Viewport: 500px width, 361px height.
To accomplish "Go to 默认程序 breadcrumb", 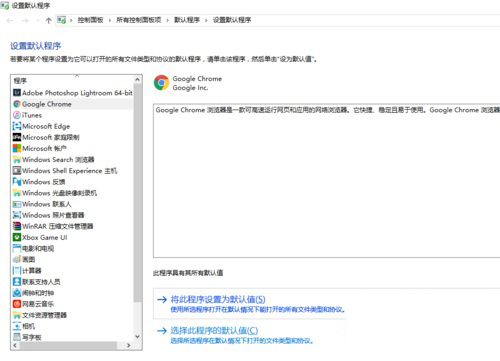I will (187, 20).
